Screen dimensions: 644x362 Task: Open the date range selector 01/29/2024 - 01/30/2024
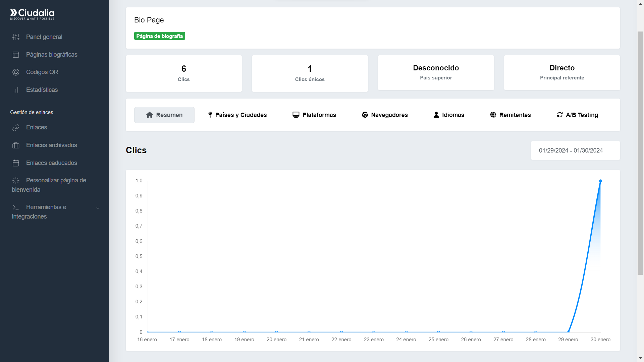point(575,150)
